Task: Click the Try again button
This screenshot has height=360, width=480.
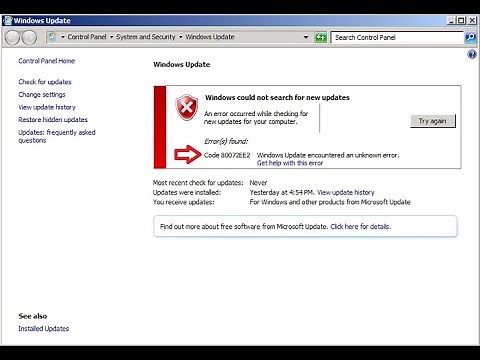Action: (433, 121)
